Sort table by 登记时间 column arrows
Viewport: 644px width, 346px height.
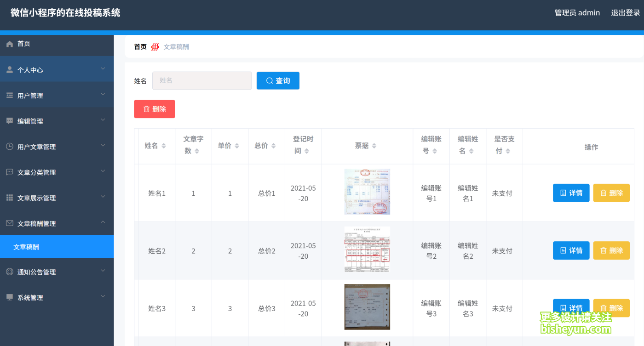tap(306, 151)
